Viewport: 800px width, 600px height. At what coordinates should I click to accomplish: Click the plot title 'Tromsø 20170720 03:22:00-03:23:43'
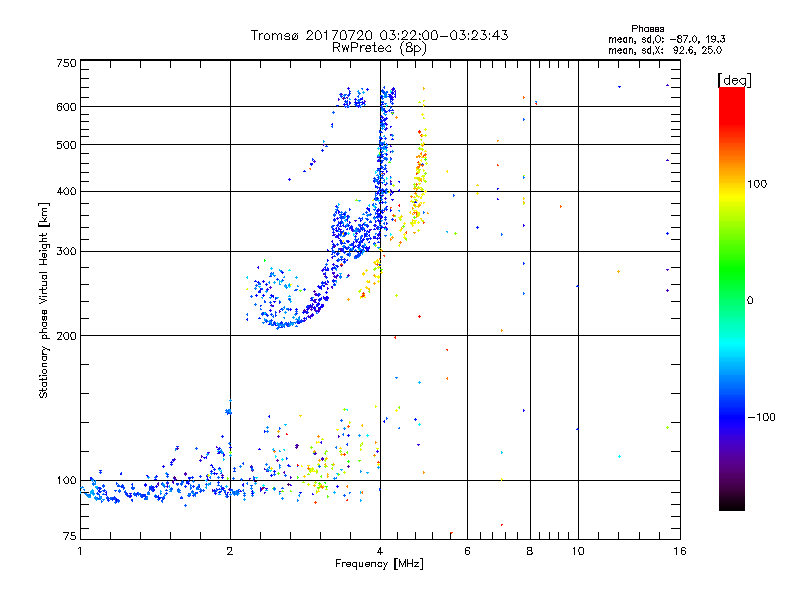[379, 35]
